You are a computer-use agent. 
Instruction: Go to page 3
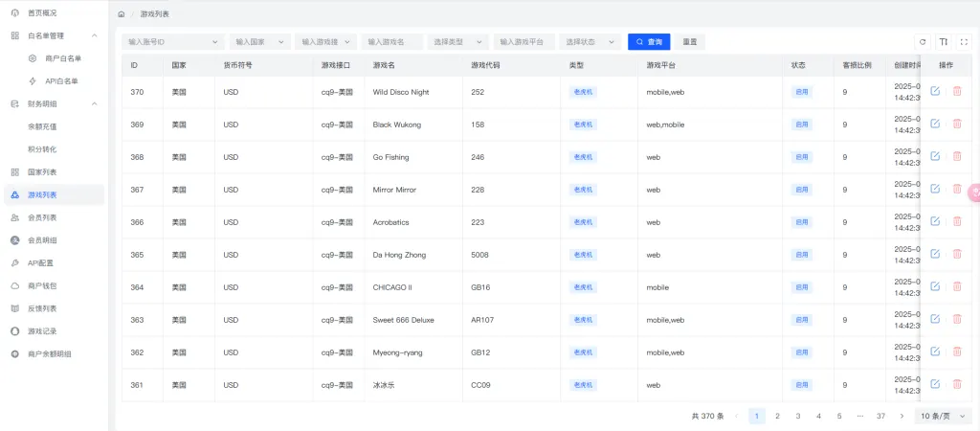(x=798, y=416)
